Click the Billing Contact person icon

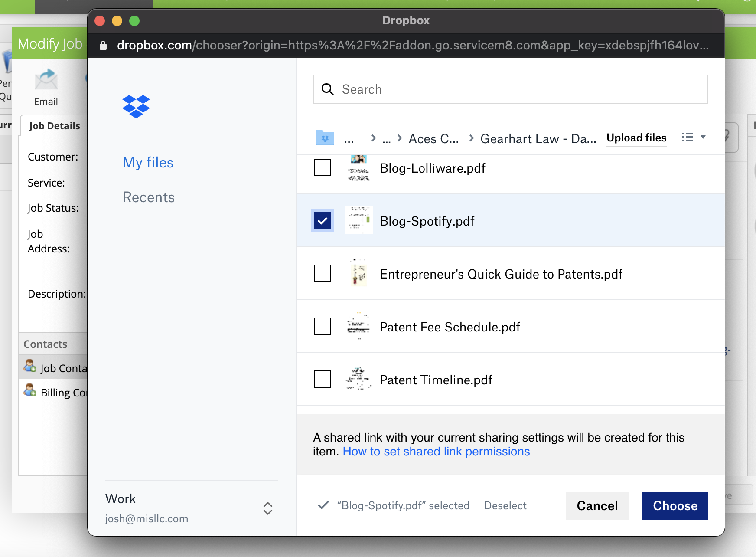[x=30, y=391]
